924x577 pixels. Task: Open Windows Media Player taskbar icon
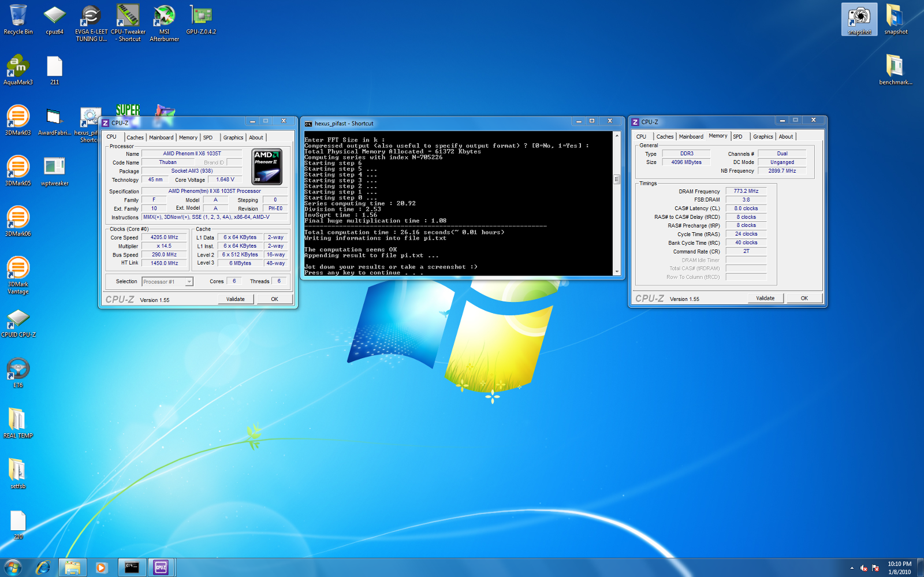pyautogui.click(x=102, y=568)
